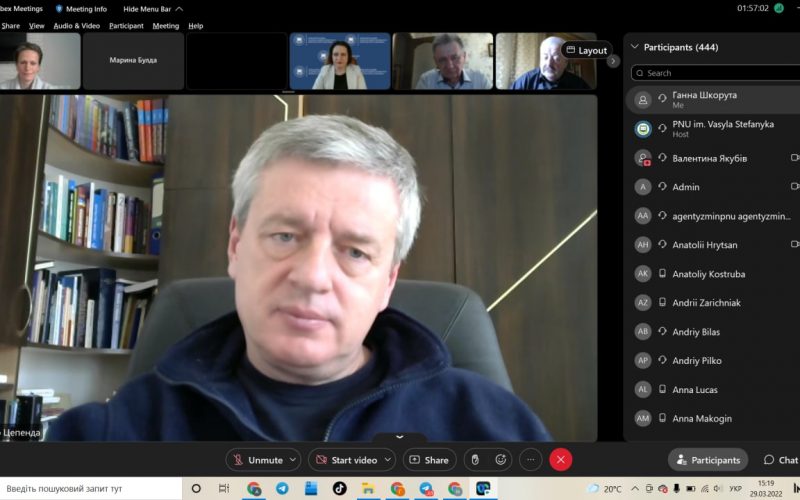Image resolution: width=800 pixels, height=500 pixels.
Task: Click the Layout button
Action: tap(586, 50)
